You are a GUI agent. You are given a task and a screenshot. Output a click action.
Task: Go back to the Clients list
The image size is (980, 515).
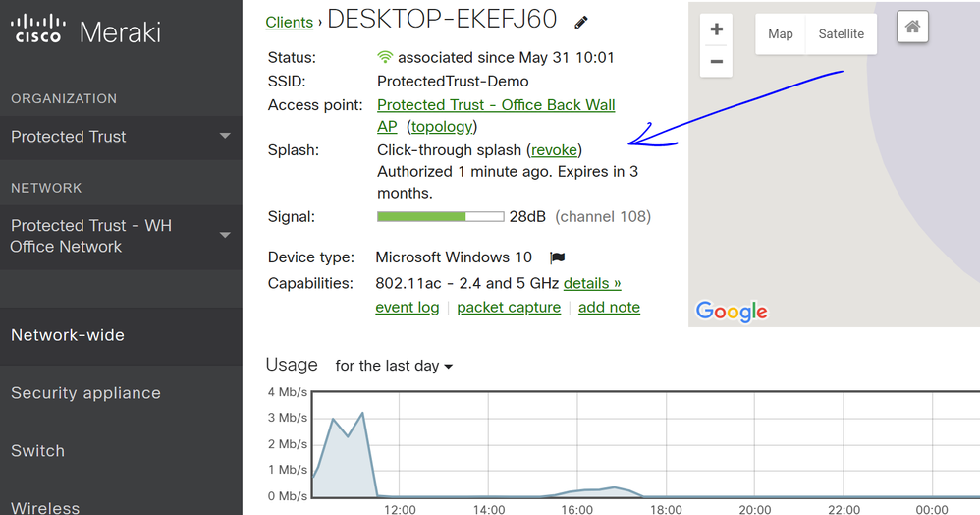289,22
